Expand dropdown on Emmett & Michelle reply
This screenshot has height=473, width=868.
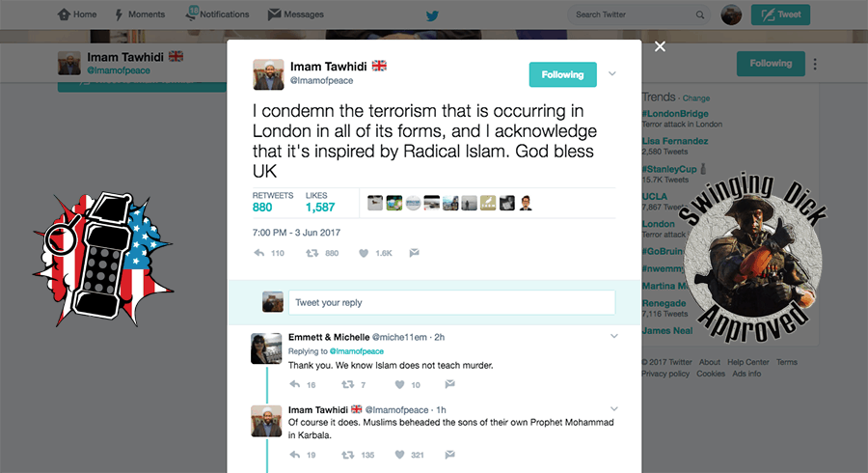(x=614, y=336)
